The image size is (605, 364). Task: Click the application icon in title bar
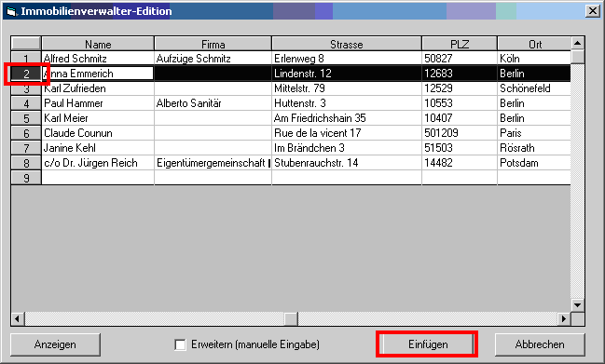tap(11, 11)
